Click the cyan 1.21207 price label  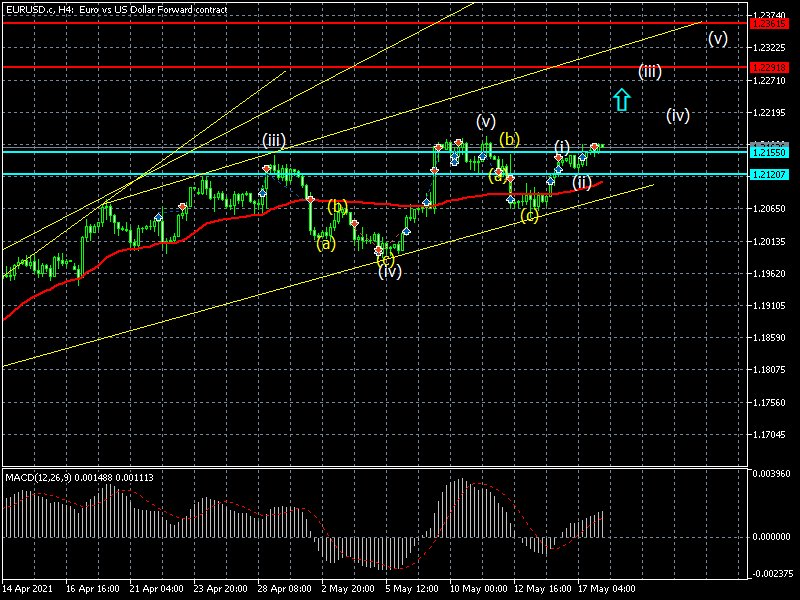769,174
